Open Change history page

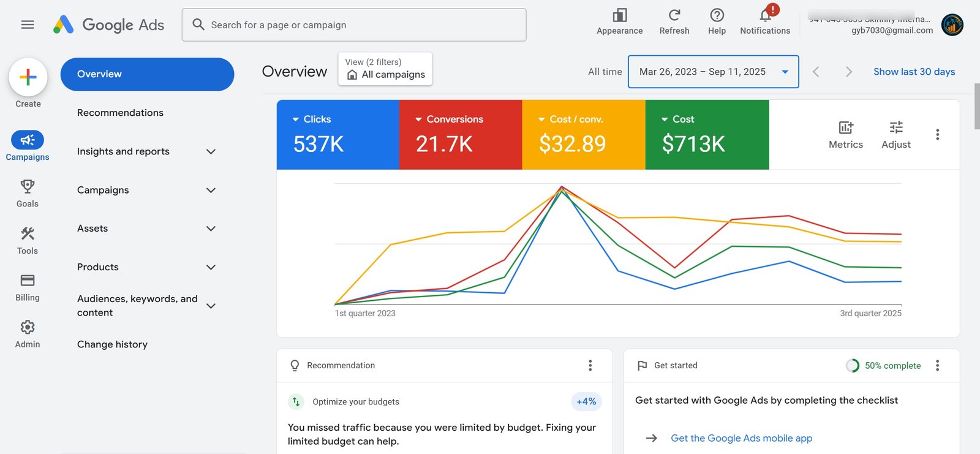[x=112, y=344]
